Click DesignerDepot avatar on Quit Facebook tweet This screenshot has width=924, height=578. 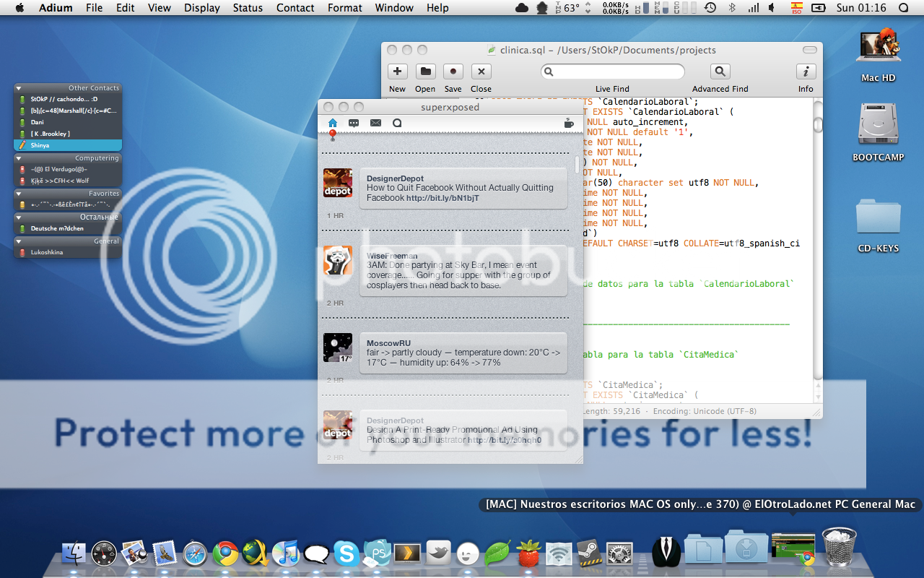(x=337, y=183)
